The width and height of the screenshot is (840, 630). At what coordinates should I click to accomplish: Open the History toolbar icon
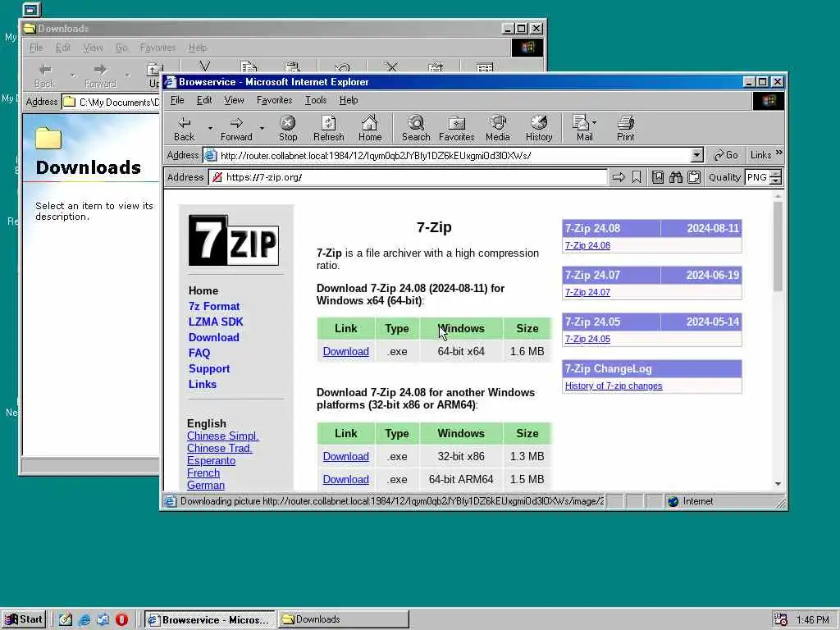coord(539,123)
